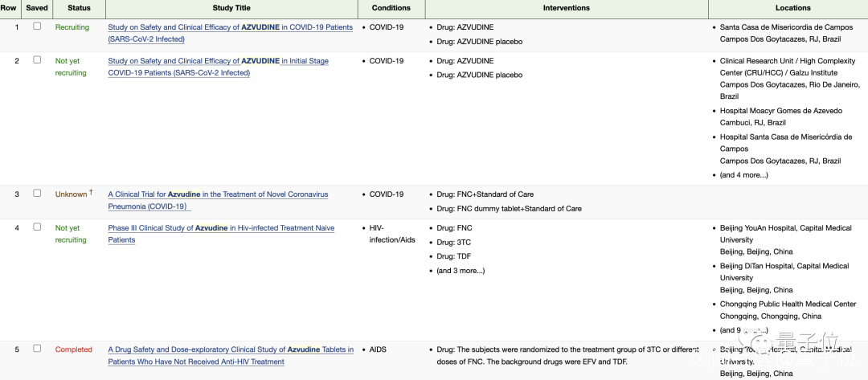Select the 'Completed' status in row 5
The image size is (868, 380).
pos(73,349)
